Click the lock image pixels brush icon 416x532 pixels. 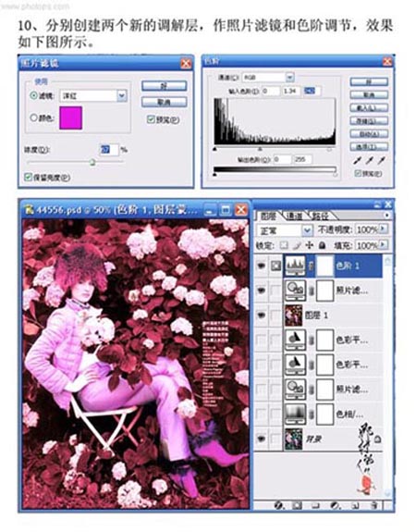click(297, 245)
